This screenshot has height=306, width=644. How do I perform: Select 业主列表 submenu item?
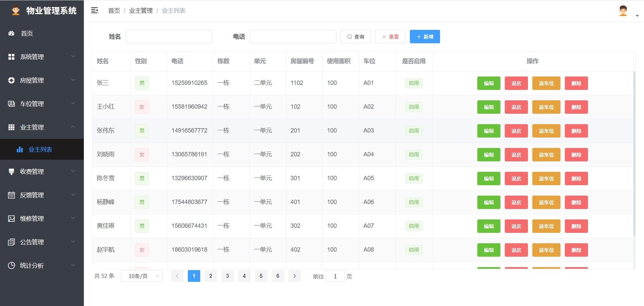coord(40,150)
